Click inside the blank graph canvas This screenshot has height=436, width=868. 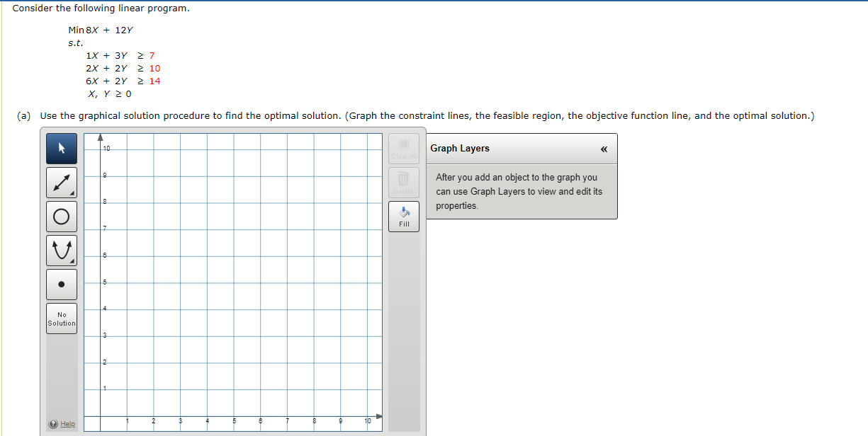coord(234,283)
